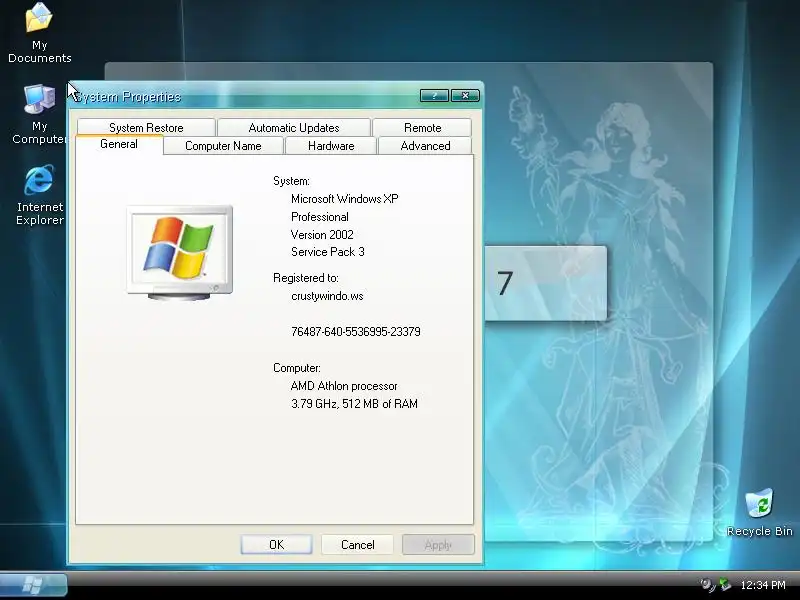800x600 pixels.
Task: Close the System Properties dialog
Action: coord(465,95)
